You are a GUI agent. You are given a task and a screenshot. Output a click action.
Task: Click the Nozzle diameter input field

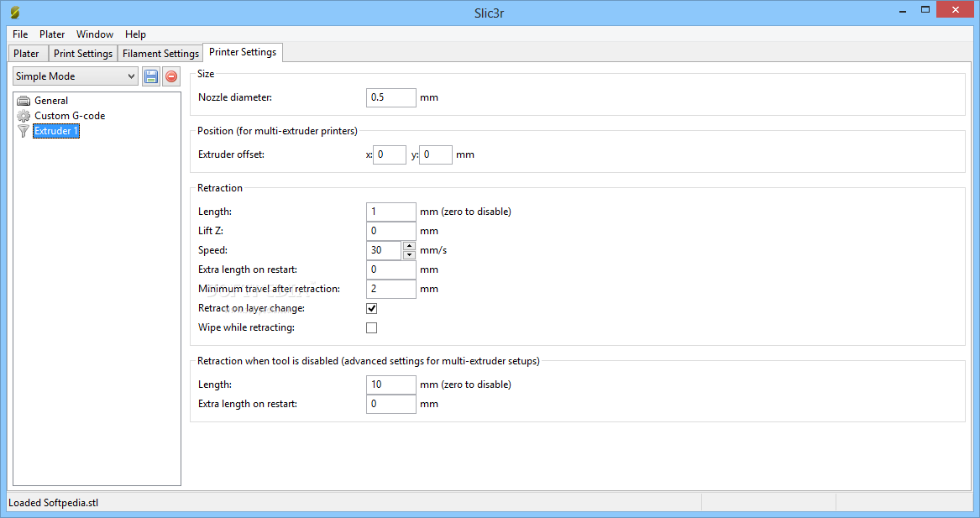click(390, 97)
